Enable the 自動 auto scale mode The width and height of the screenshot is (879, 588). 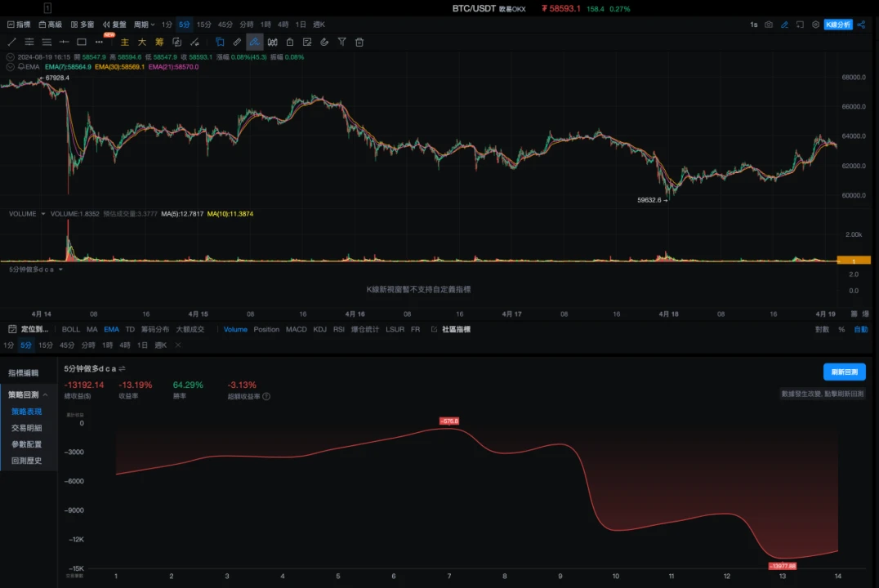(x=861, y=329)
